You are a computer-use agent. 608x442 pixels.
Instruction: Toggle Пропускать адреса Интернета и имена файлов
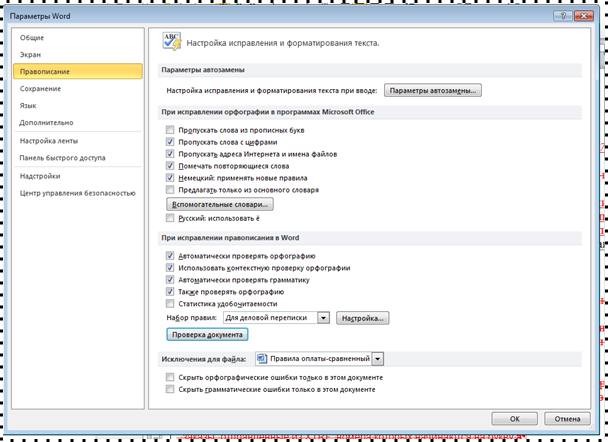pyautogui.click(x=170, y=154)
